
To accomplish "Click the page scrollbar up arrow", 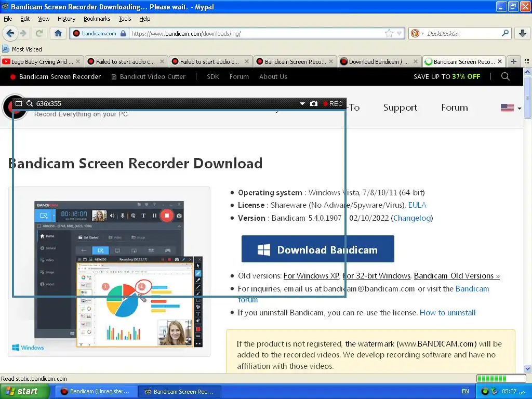I will (x=527, y=72).
